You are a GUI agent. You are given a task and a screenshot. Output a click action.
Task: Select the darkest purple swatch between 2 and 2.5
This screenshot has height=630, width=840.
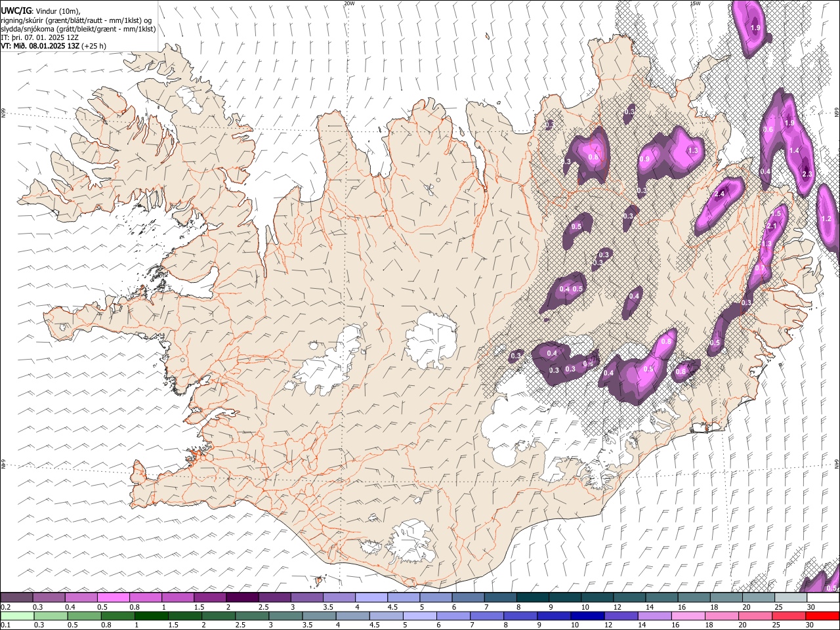(x=241, y=598)
